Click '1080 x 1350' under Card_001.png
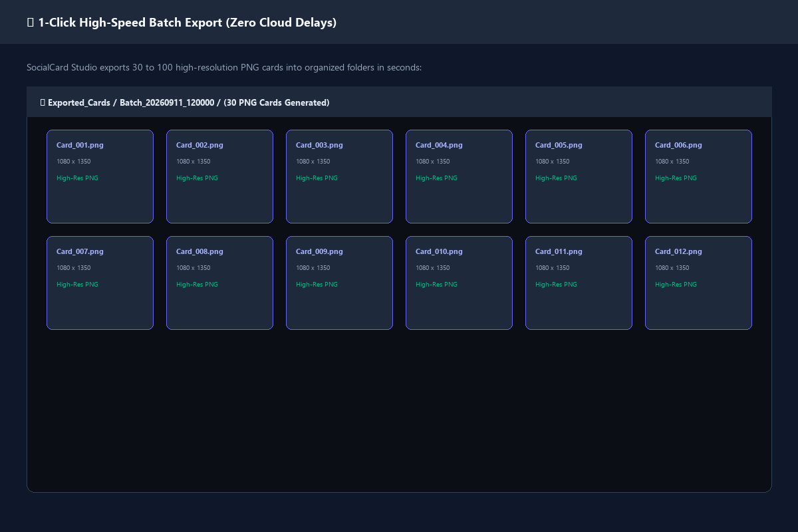Image resolution: width=798 pixels, height=532 pixels. point(74,162)
